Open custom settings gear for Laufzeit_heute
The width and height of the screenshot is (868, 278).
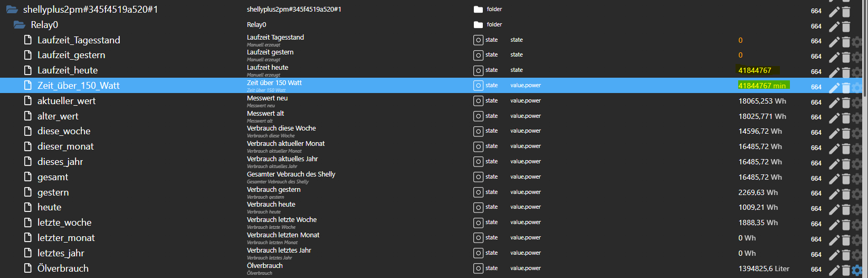857,72
